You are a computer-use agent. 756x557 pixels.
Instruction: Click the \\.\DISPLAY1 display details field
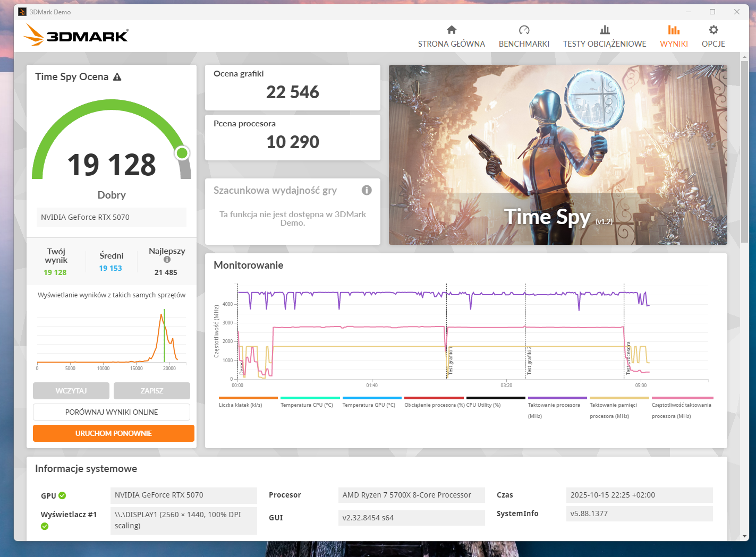click(x=184, y=520)
